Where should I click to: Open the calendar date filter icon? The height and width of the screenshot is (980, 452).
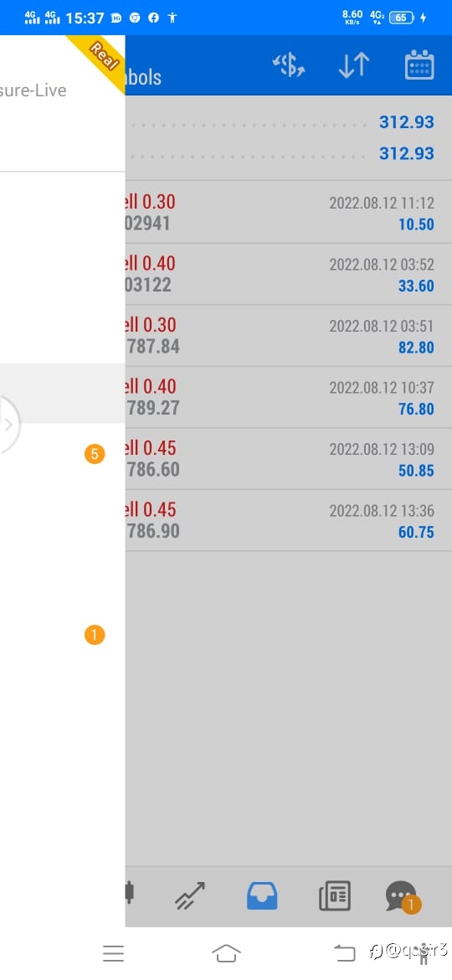click(419, 64)
